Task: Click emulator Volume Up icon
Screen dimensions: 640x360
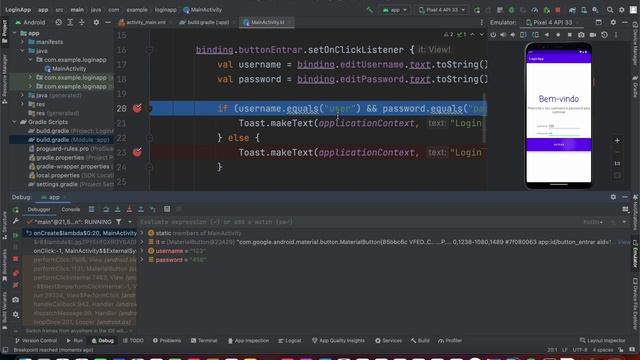Action: click(x=503, y=35)
